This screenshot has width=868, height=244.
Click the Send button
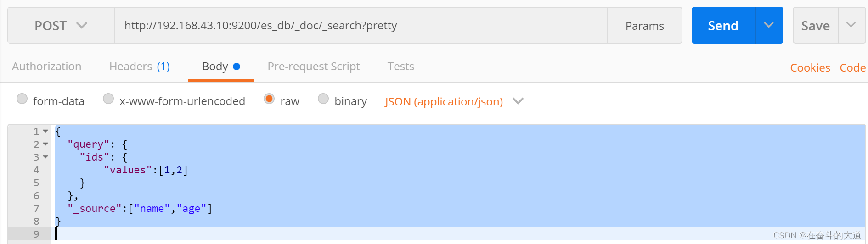pyautogui.click(x=723, y=26)
